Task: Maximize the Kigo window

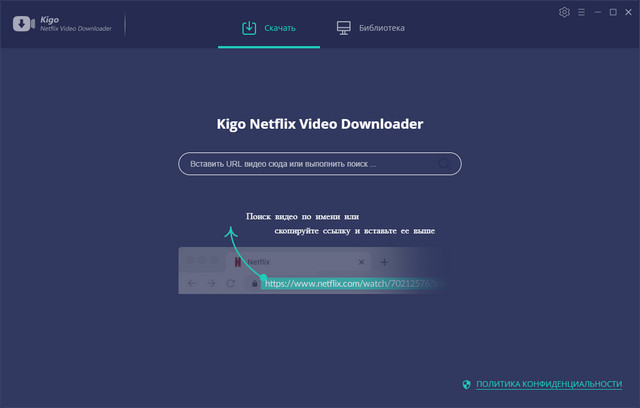Action: tap(613, 12)
